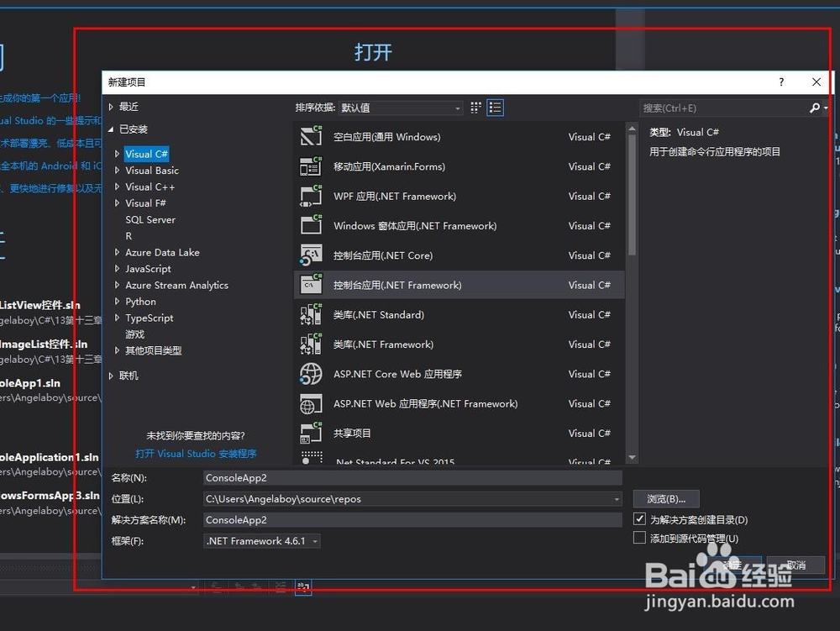Image resolution: width=840 pixels, height=631 pixels.
Task: Toggle 为解决方案创建目录 checkbox
Action: (639, 518)
